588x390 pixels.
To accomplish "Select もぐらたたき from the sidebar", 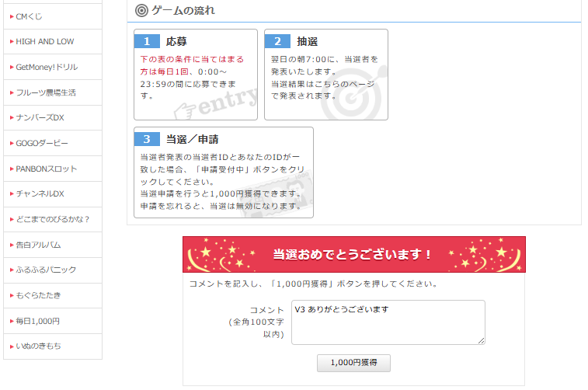I will [x=38, y=295].
